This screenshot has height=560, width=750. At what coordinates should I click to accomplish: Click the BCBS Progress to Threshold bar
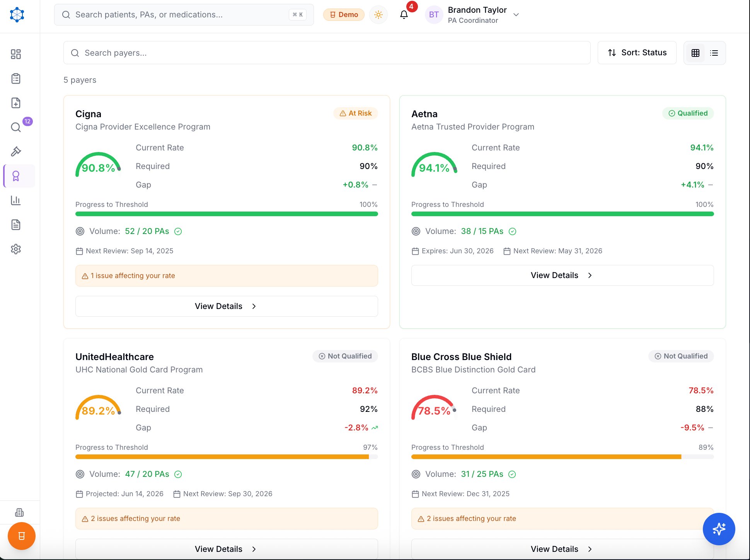(562, 456)
